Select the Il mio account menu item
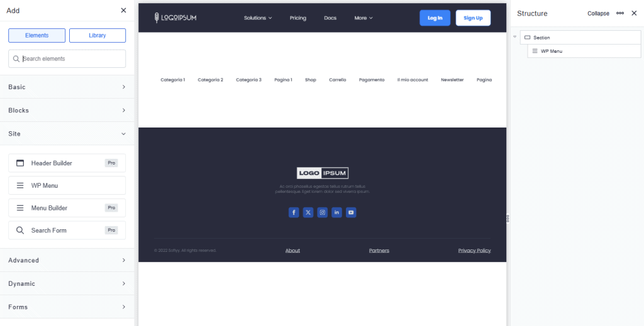Viewport: 644px width, 326px height. point(413,80)
